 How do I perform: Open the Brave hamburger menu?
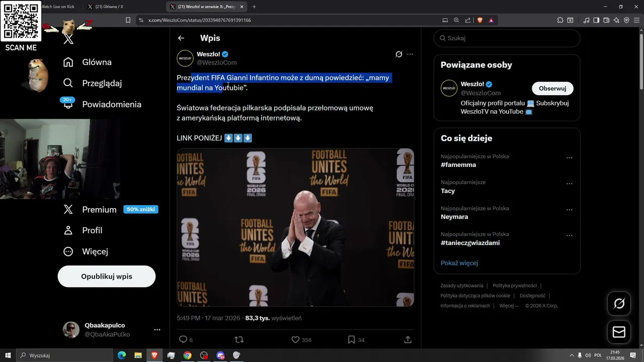[636, 20]
